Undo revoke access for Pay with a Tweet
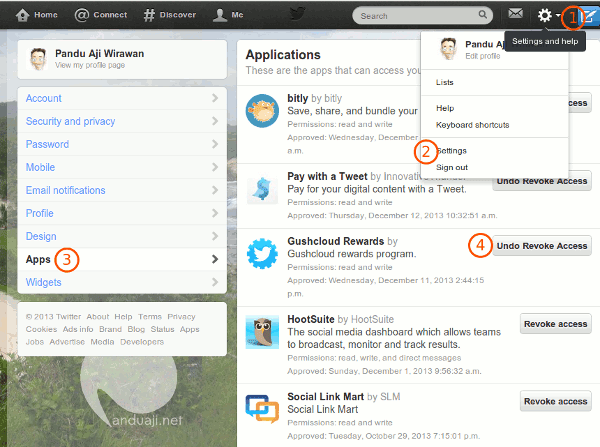The image size is (600, 447). 541,181
